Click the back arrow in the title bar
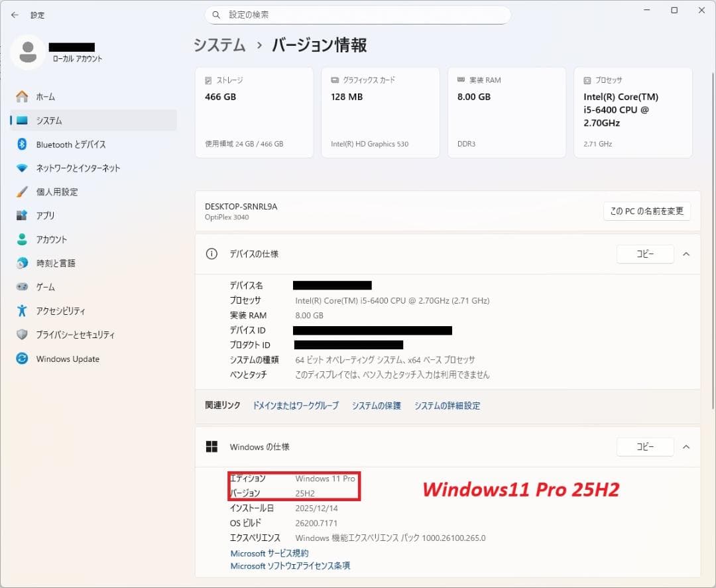The height and width of the screenshot is (588, 716). [x=15, y=15]
